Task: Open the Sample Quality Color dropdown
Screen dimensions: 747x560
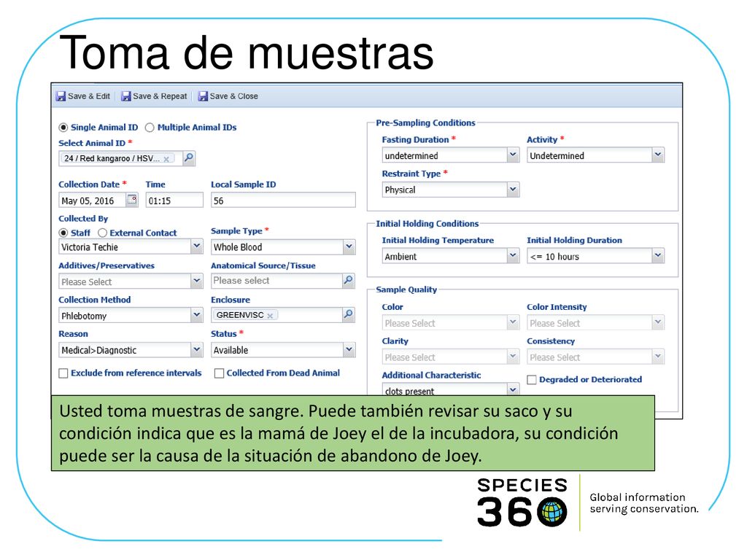Action: pos(513,322)
